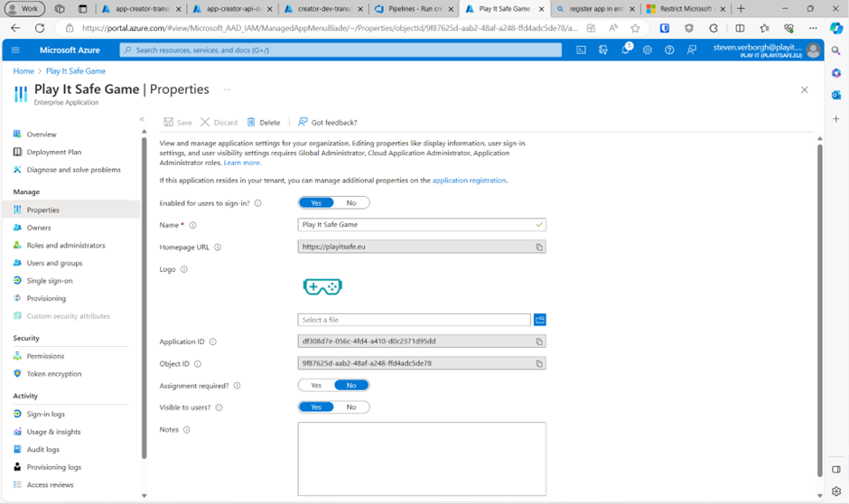Collapse the left navigation menu

point(142,119)
